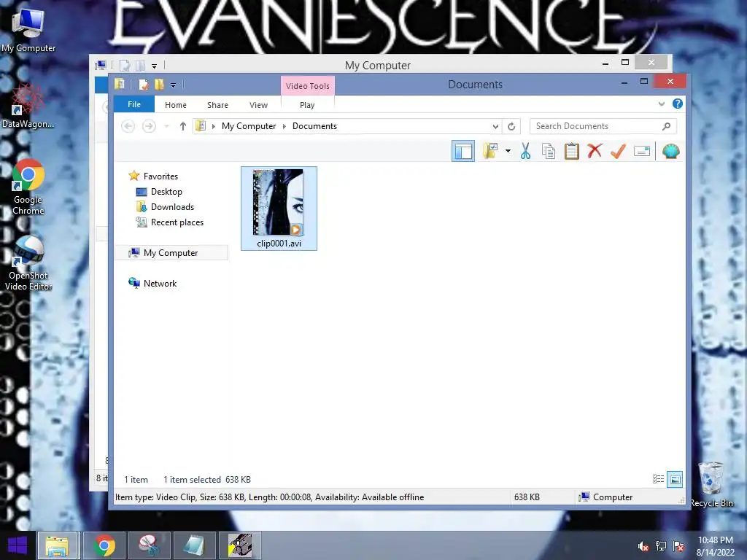
Task: Open the Recycle Bin on the desktop
Action: [711, 484]
